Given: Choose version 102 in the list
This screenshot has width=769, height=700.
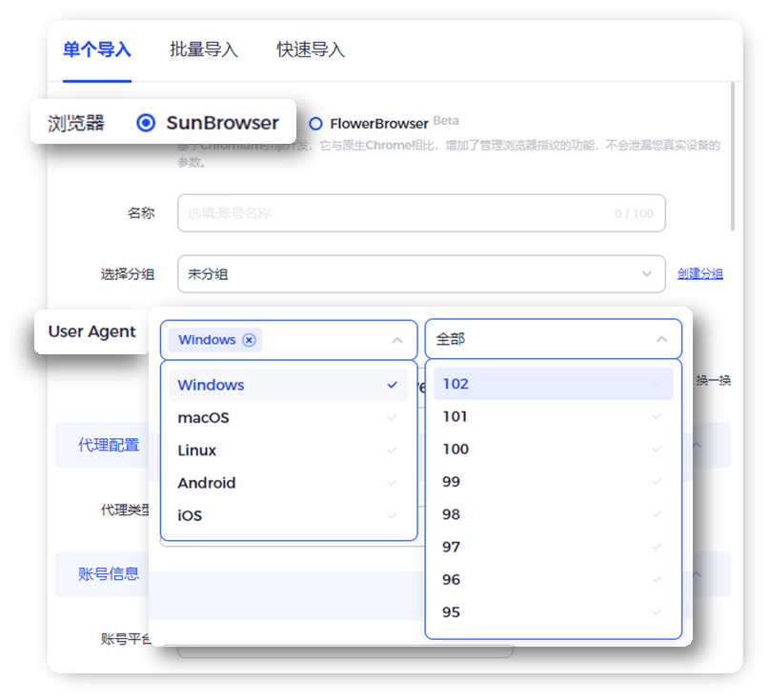Looking at the screenshot, I should [x=554, y=384].
